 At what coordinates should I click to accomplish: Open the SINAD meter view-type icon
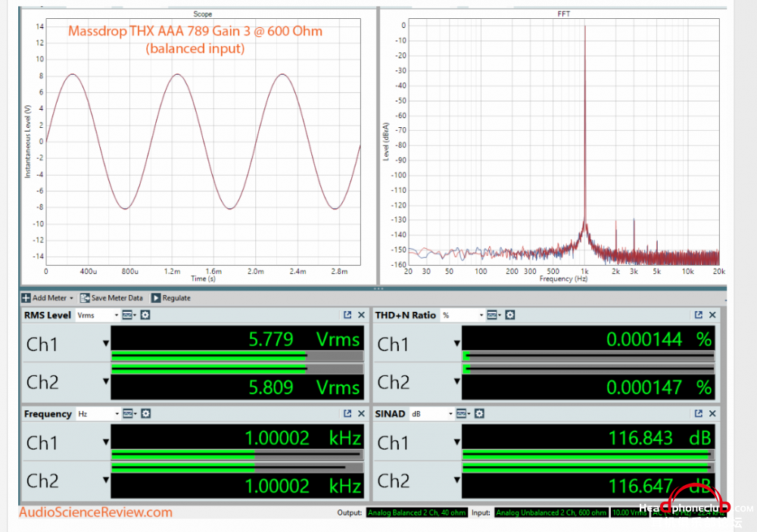463,414
